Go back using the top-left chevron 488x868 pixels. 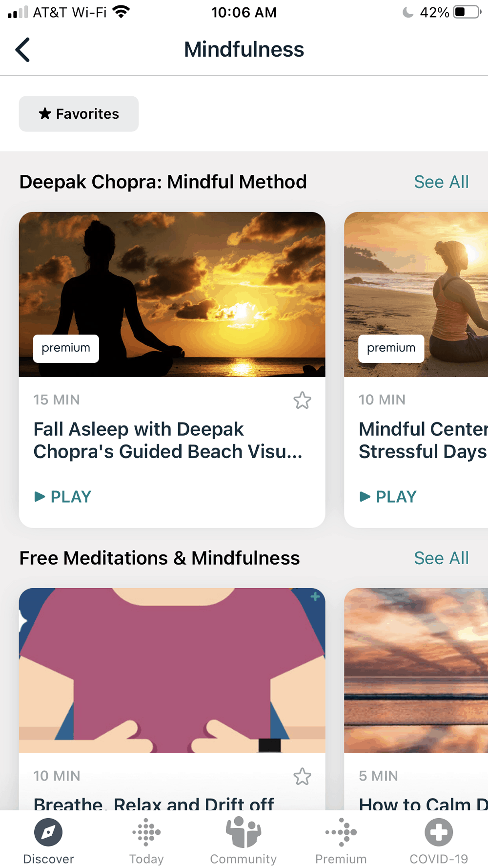22,50
